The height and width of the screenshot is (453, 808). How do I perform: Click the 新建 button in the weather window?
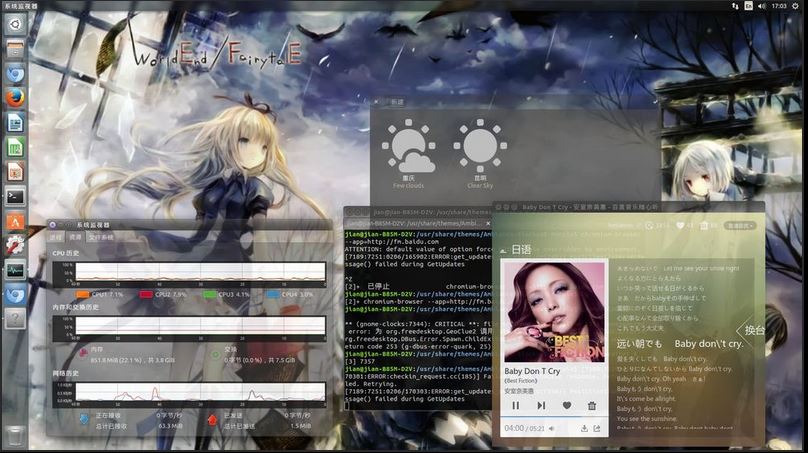tap(397, 102)
